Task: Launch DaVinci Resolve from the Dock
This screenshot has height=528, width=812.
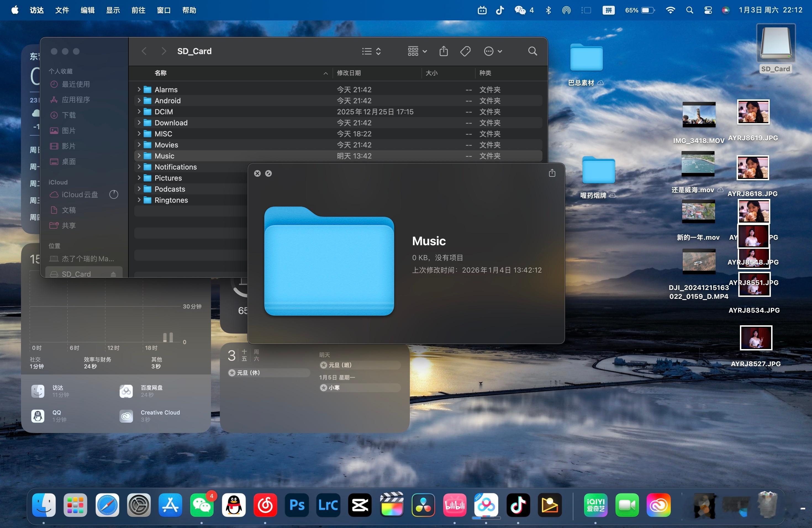Action: pos(423,505)
